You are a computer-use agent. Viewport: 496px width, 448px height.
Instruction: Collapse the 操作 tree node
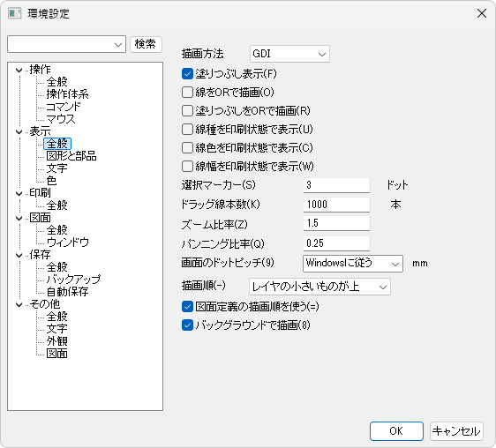19,71
